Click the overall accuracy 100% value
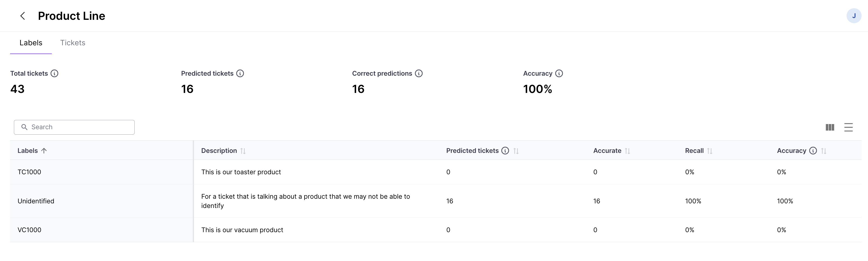The width and height of the screenshot is (868, 261). click(537, 89)
